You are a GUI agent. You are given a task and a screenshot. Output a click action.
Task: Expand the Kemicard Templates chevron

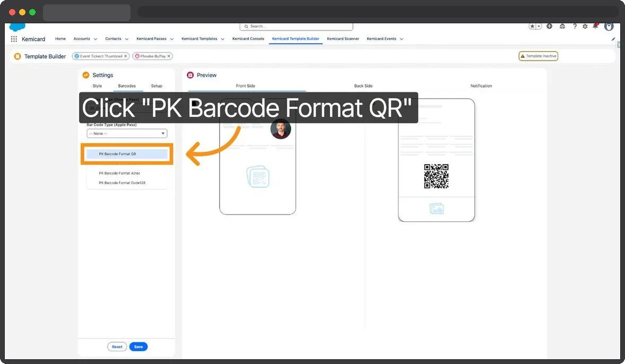pyautogui.click(x=222, y=39)
